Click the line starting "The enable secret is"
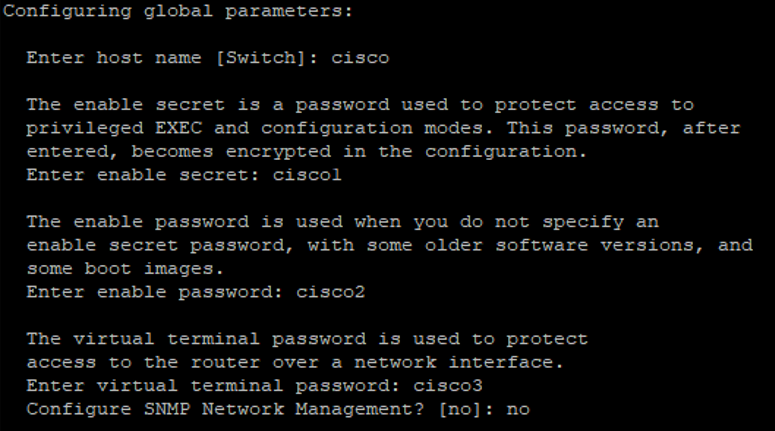 360,105
